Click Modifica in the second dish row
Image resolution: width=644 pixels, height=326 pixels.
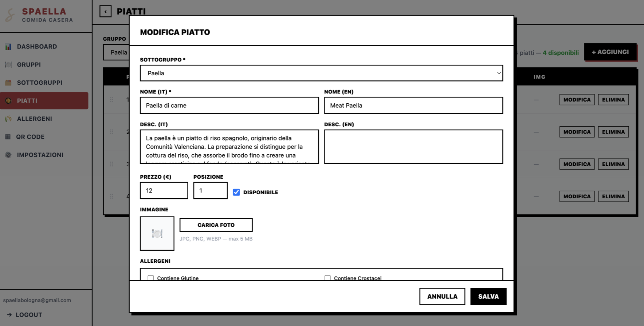pos(577,132)
